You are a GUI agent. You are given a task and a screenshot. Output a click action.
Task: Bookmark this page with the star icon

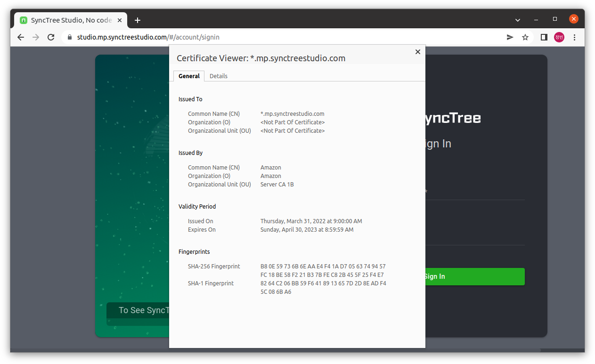(x=525, y=37)
